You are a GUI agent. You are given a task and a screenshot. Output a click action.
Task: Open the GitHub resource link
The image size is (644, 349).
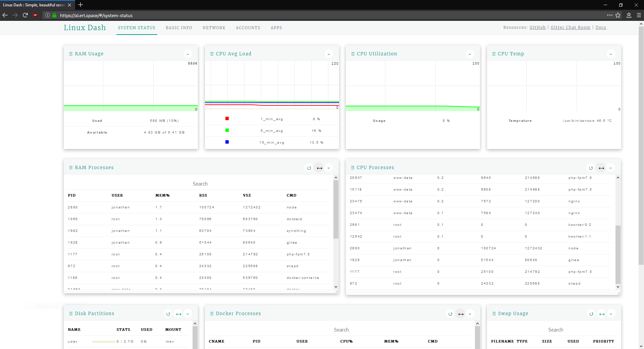(537, 28)
